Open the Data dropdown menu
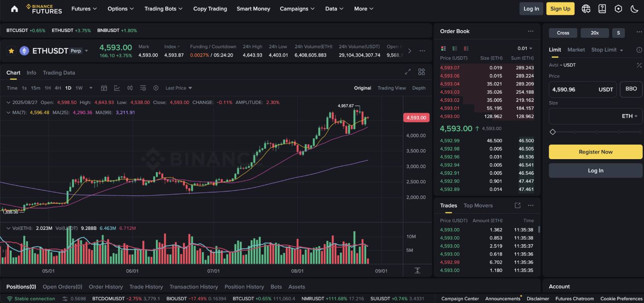This screenshot has height=303, width=644. tap(334, 9)
